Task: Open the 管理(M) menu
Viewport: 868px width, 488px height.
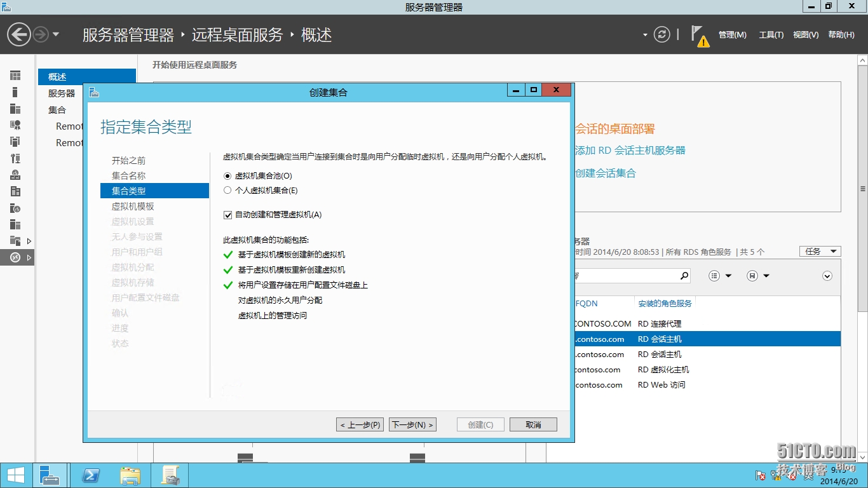Action: tap(733, 35)
